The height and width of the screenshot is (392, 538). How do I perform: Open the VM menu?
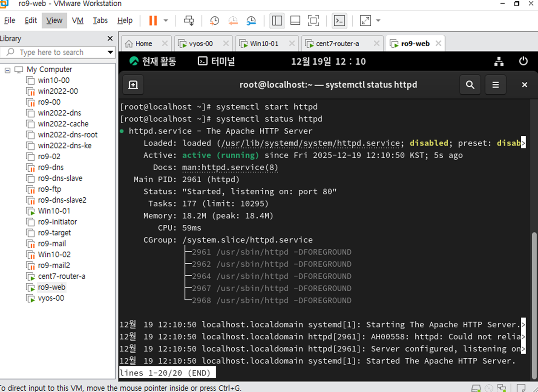coord(78,20)
